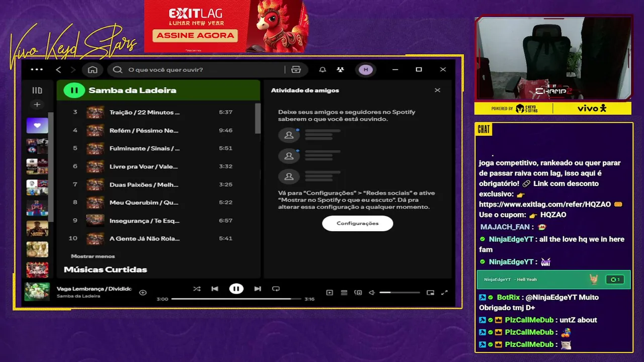Collapse Your Library sidebar icon
The width and height of the screenshot is (644, 362).
[x=37, y=90]
